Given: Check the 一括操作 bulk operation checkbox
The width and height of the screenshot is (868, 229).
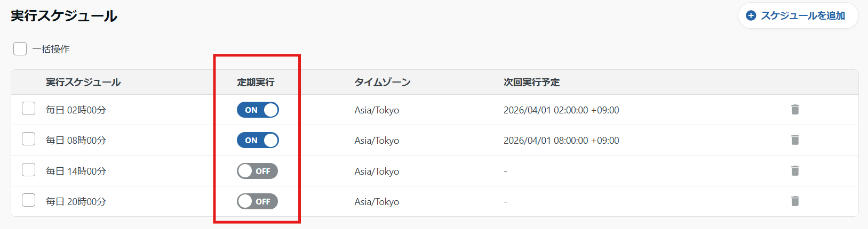Looking at the screenshot, I should [x=20, y=49].
